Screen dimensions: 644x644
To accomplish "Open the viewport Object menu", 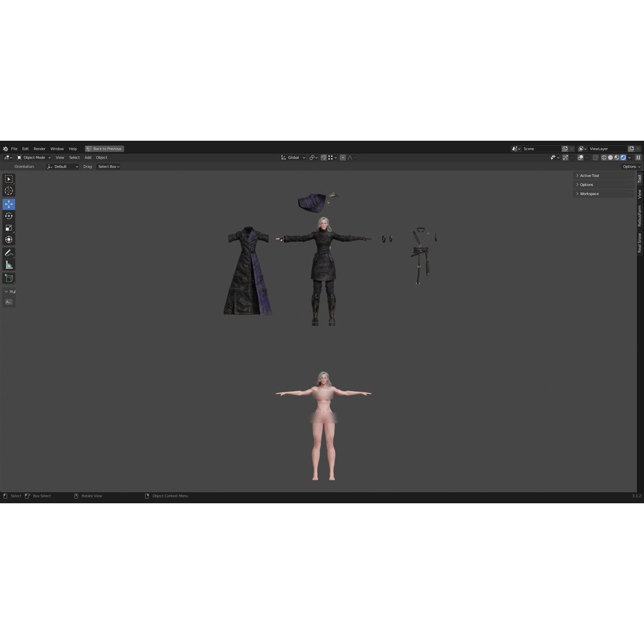I will pyautogui.click(x=101, y=157).
